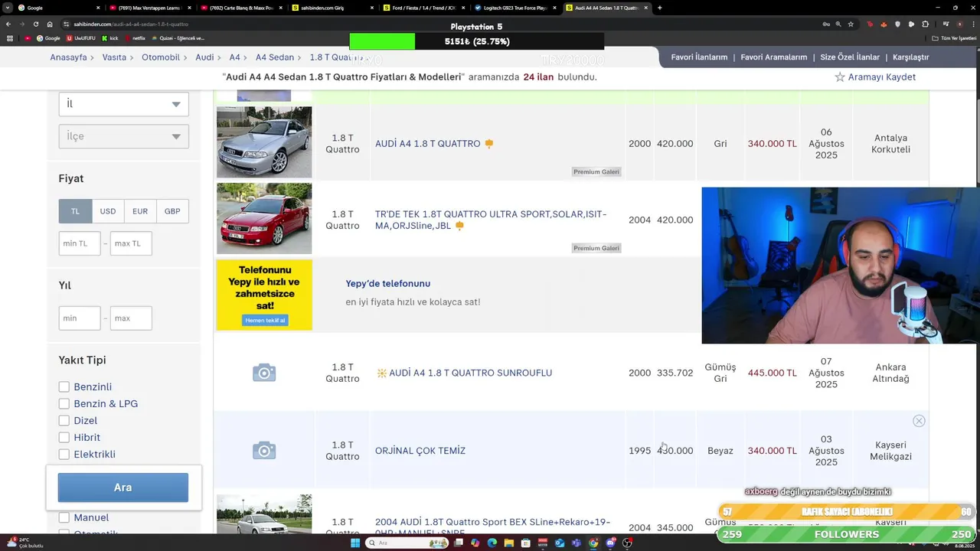This screenshot has width=980, height=551.
Task: Click Hemen teklif al on Yepy ad
Action: pyautogui.click(x=264, y=320)
